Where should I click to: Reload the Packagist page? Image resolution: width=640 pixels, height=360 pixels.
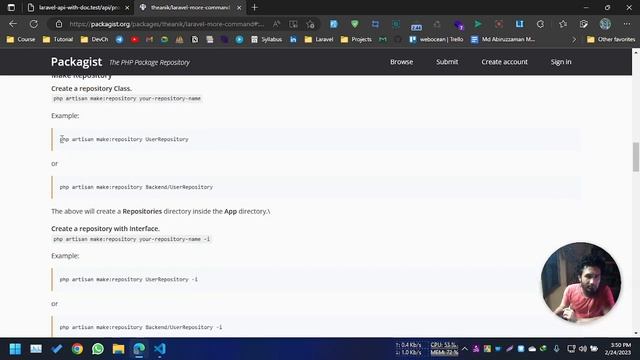(x=33, y=24)
